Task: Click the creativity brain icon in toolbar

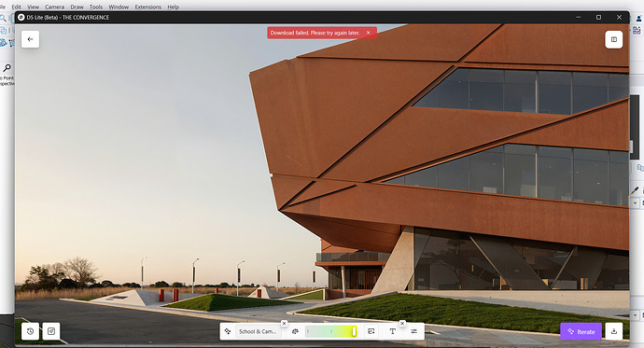Action: tap(295, 331)
